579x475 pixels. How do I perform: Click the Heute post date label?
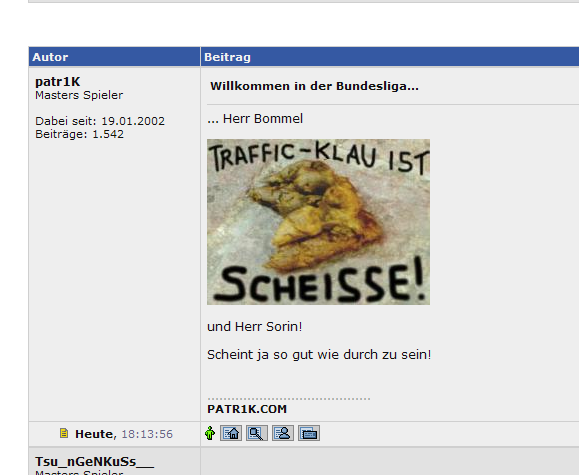(95, 434)
